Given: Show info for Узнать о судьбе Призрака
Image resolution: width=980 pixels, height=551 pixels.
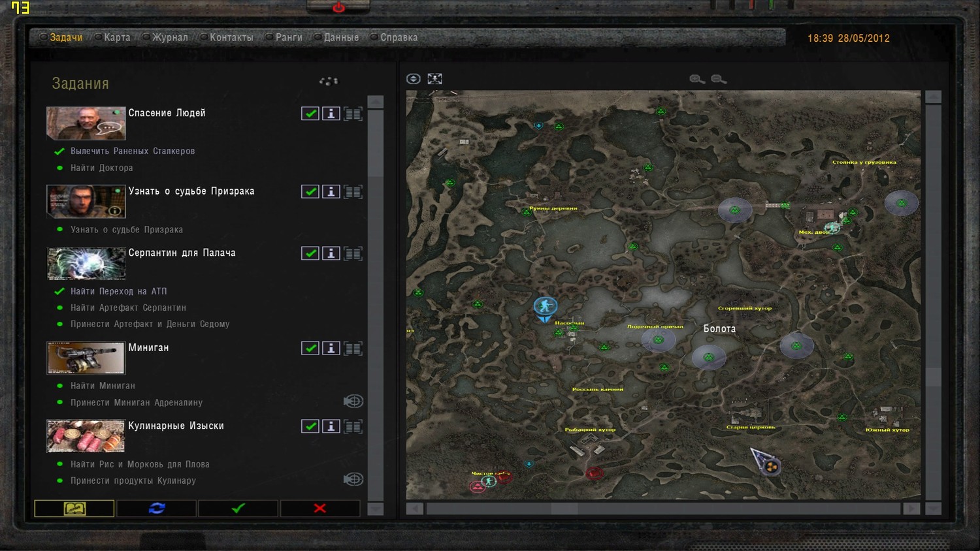Looking at the screenshot, I should tap(331, 191).
